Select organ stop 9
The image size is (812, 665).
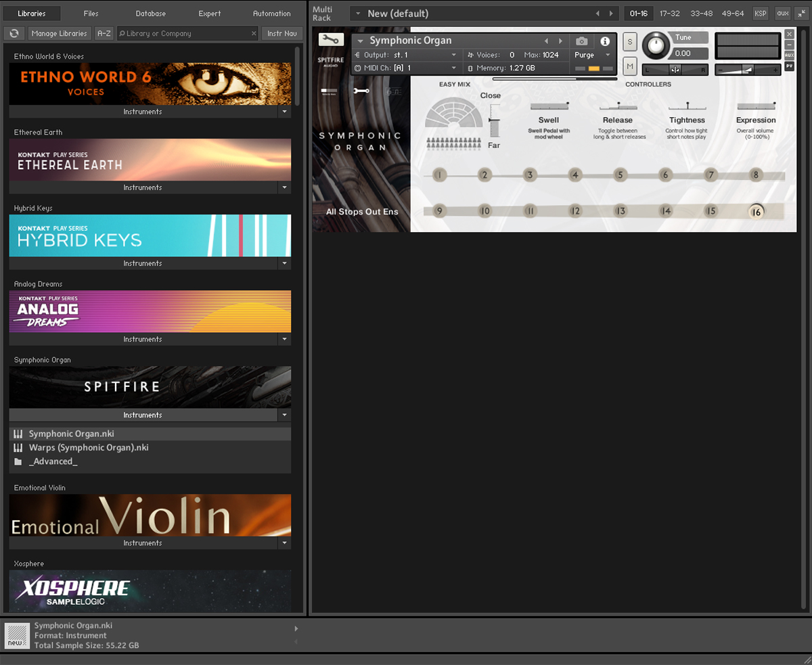[439, 211]
